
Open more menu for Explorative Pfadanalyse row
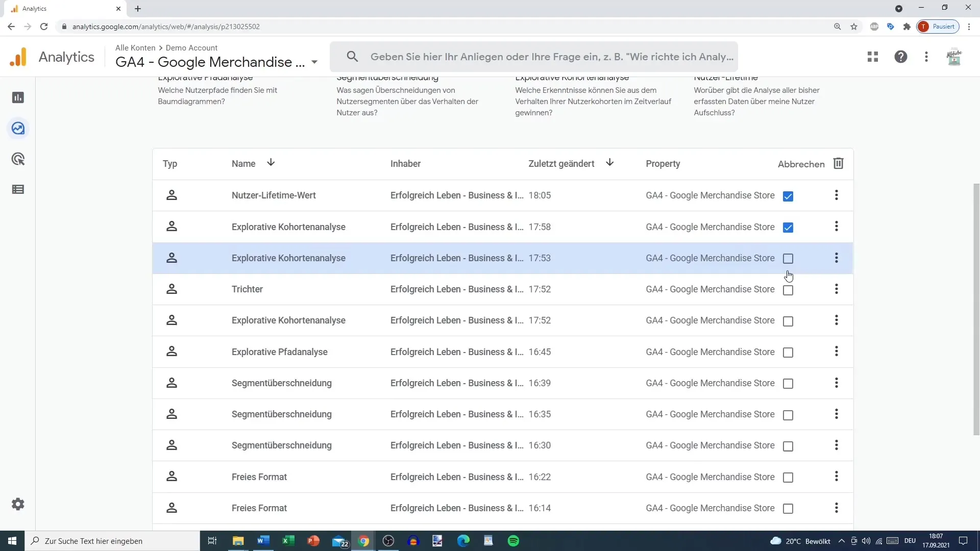point(836,351)
